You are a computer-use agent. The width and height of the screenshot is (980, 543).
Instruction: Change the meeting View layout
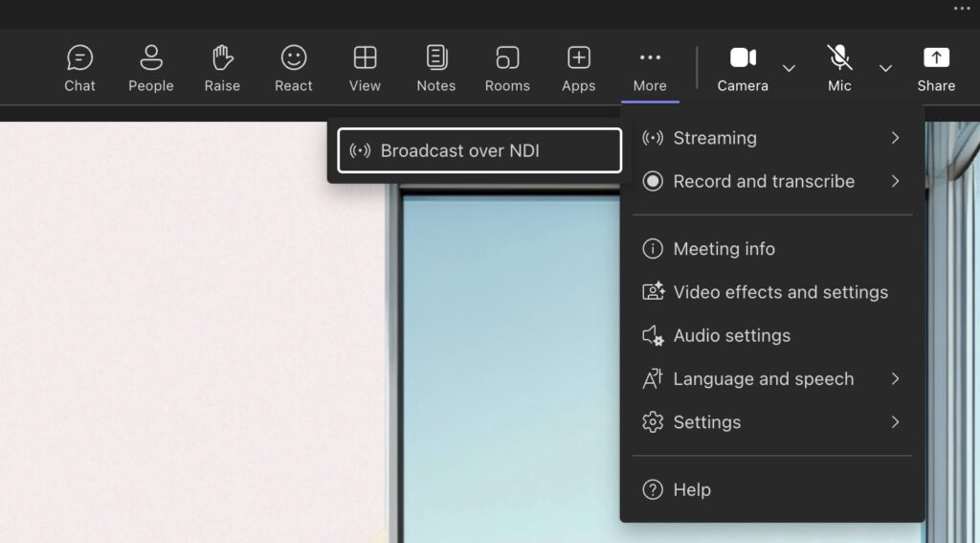365,68
